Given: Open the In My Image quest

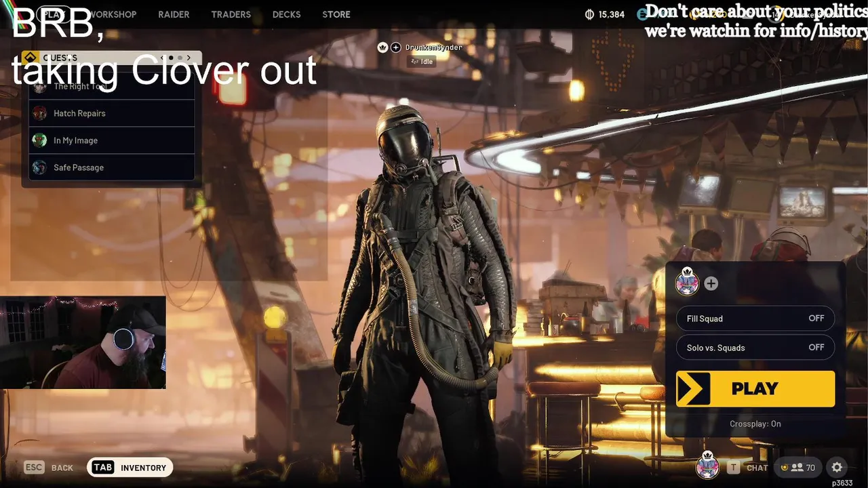Looking at the screenshot, I should click(x=112, y=140).
